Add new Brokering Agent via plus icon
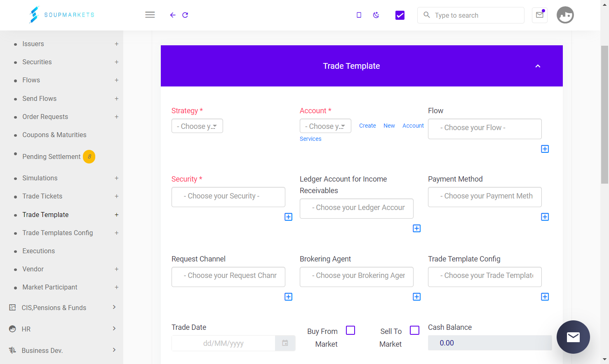This screenshot has height=364, width=609. [417, 297]
